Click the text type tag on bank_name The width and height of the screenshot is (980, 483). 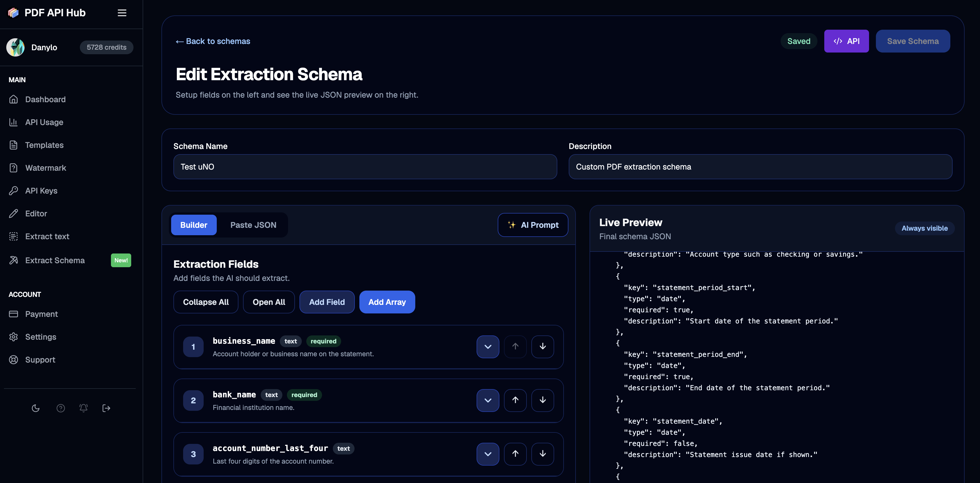pos(271,395)
